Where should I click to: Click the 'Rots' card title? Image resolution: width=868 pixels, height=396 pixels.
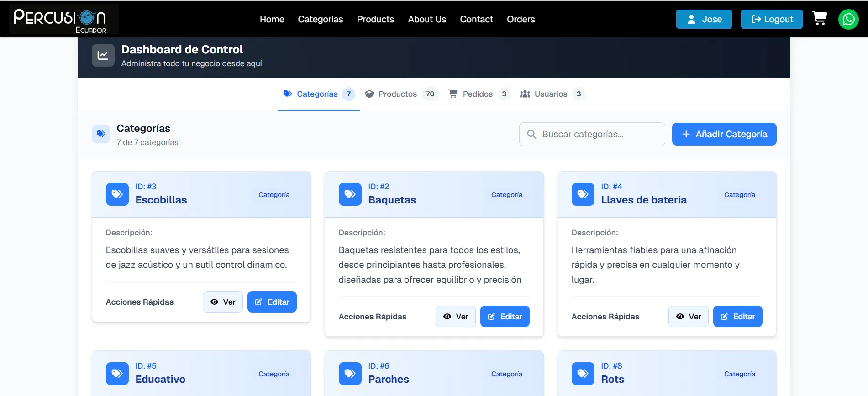click(613, 379)
